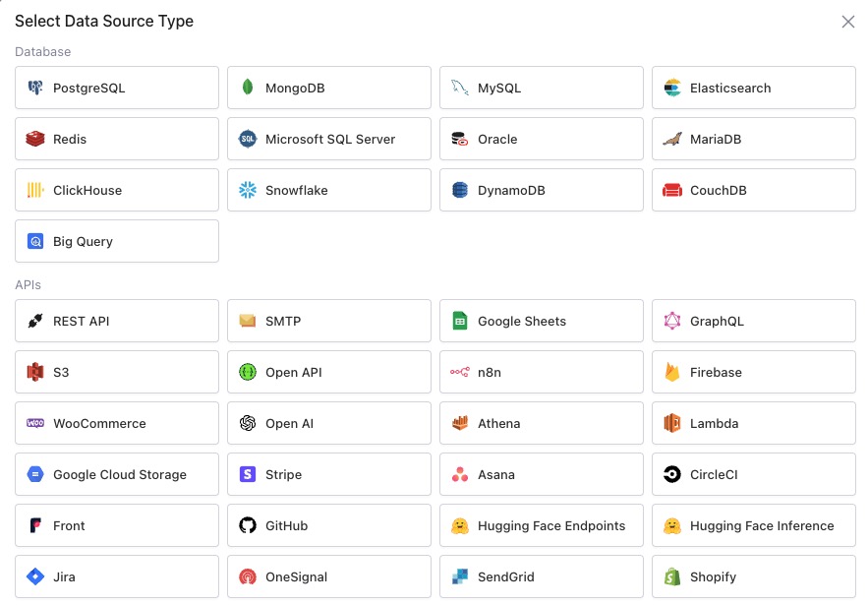Select the Google Cloud Storage source

coord(116,475)
